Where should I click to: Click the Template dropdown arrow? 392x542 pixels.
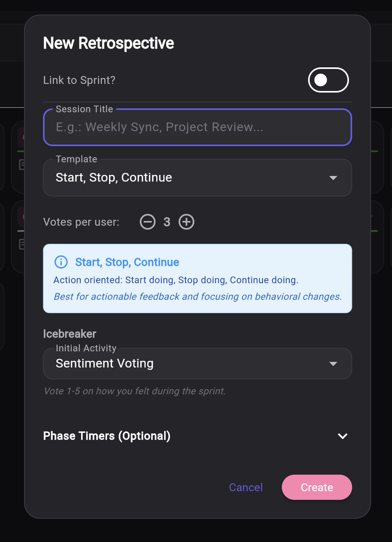coord(333,178)
